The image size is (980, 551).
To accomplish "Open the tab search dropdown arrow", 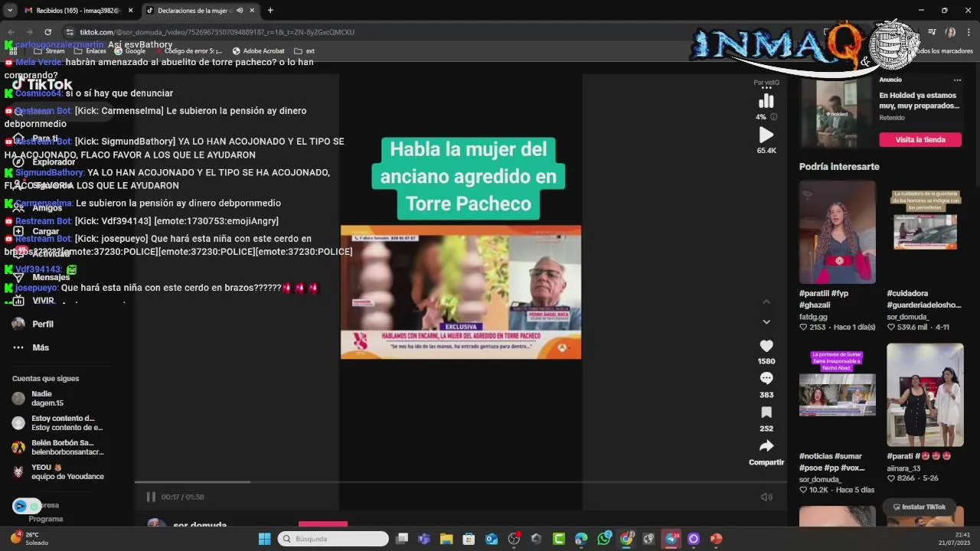I will pyautogui.click(x=9, y=11).
